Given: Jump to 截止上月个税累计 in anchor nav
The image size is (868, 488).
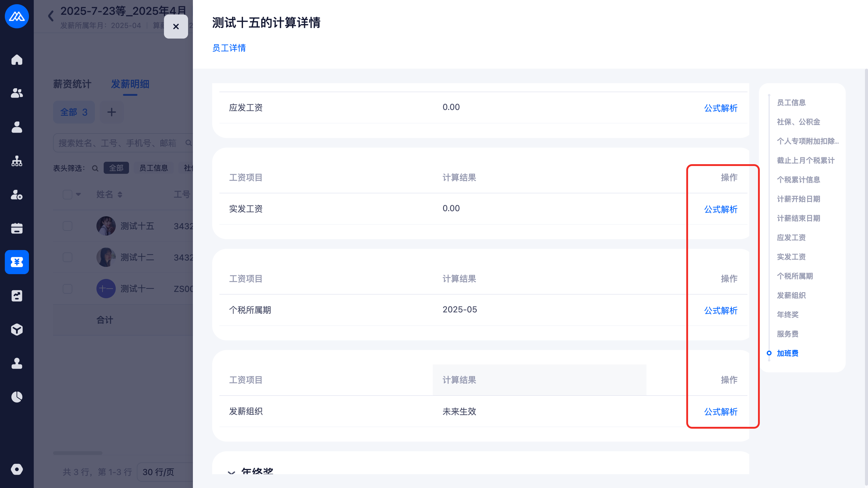Looking at the screenshot, I should (806, 160).
